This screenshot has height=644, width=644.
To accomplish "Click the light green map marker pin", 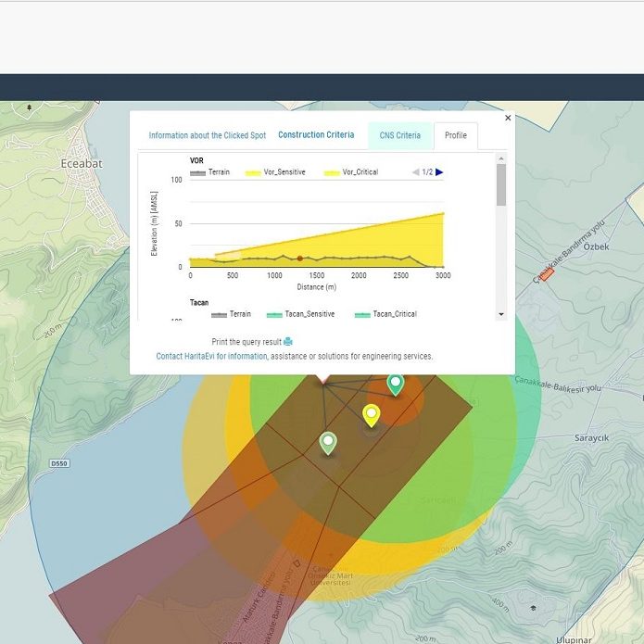I will pos(327,442).
